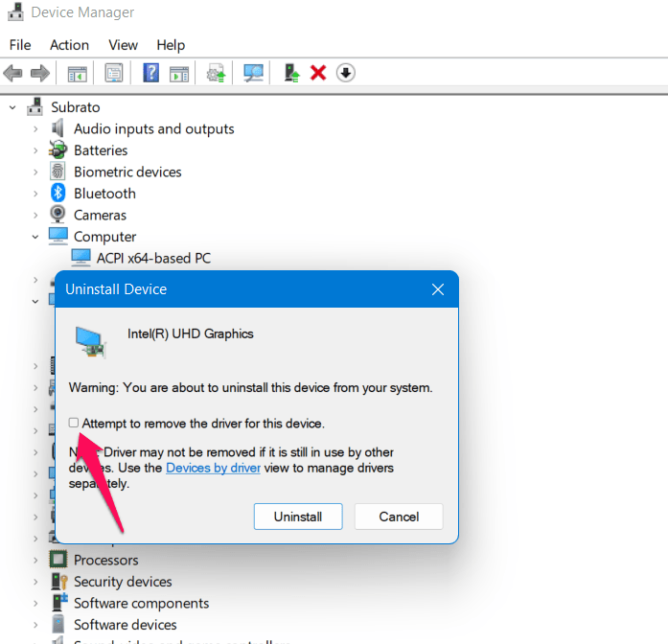668x644 pixels.
Task: Collapse the Subrato root node
Action: coord(12,107)
